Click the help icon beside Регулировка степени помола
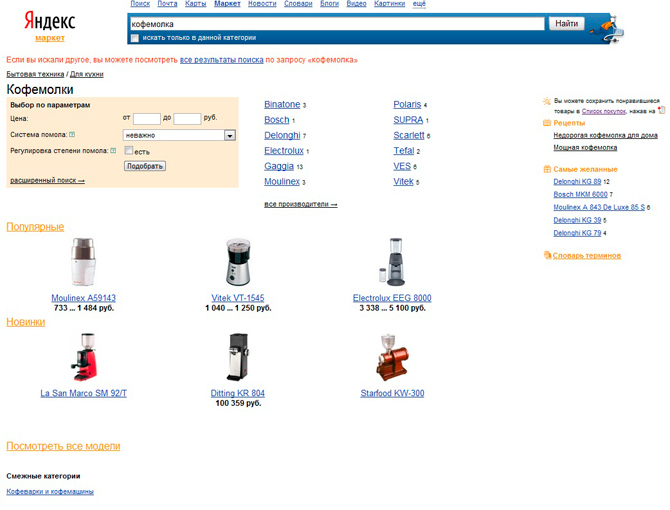Image resolution: width=670 pixels, height=510 pixels. tap(113, 150)
